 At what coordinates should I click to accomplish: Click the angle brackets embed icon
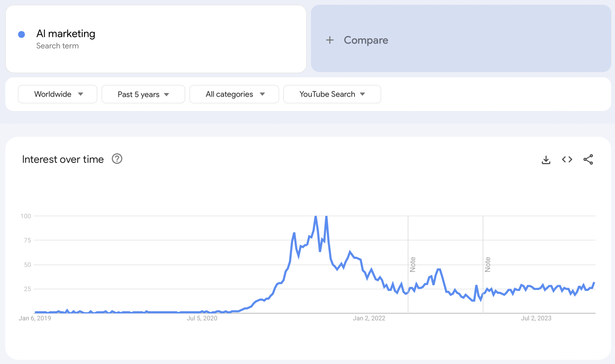567,159
